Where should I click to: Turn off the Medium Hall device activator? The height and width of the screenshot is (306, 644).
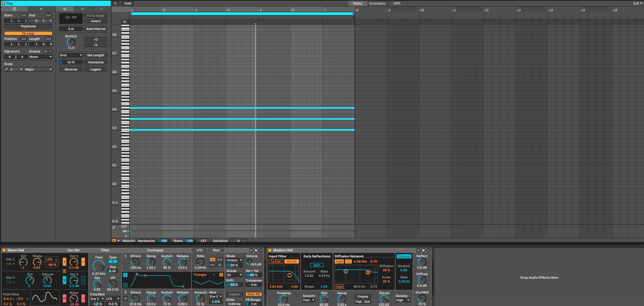click(270, 250)
